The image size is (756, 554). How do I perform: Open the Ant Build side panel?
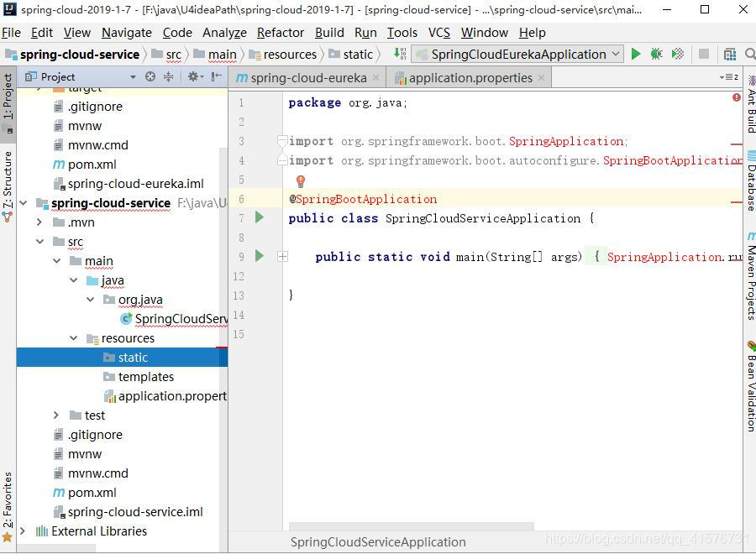pos(751,104)
